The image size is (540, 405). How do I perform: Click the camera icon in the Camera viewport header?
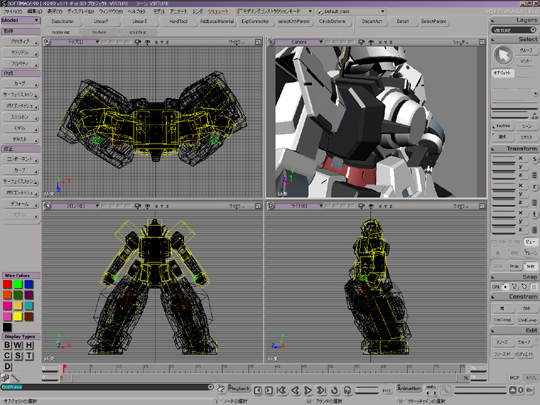(x=361, y=42)
